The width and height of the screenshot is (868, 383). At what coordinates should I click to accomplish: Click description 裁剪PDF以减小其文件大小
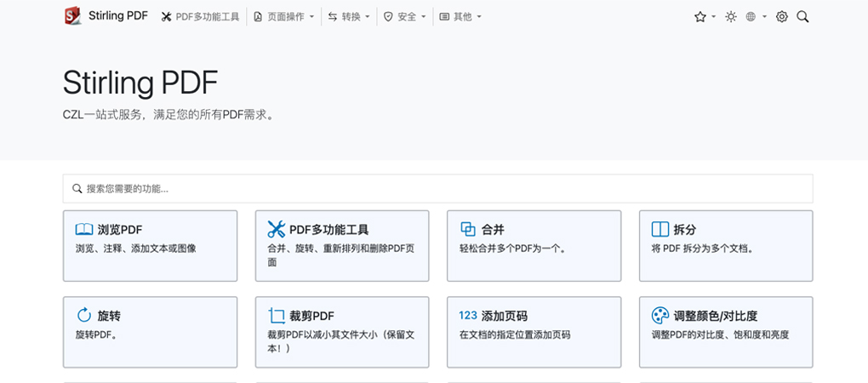click(x=341, y=341)
